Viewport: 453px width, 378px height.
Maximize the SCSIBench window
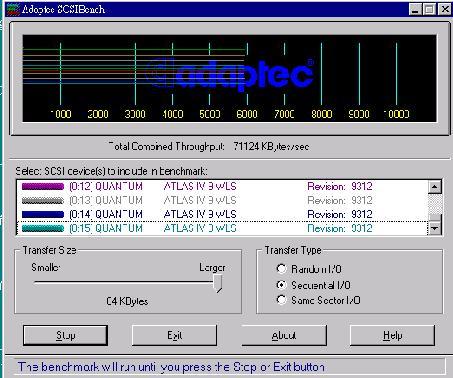(x=429, y=9)
